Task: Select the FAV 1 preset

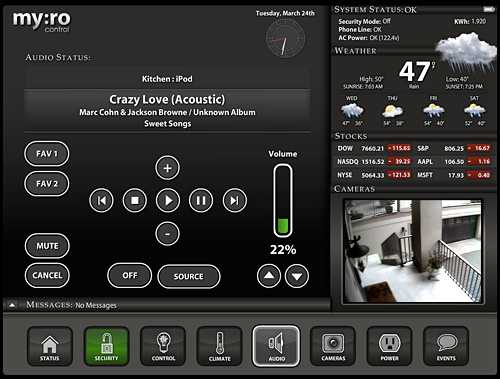Action: 47,154
